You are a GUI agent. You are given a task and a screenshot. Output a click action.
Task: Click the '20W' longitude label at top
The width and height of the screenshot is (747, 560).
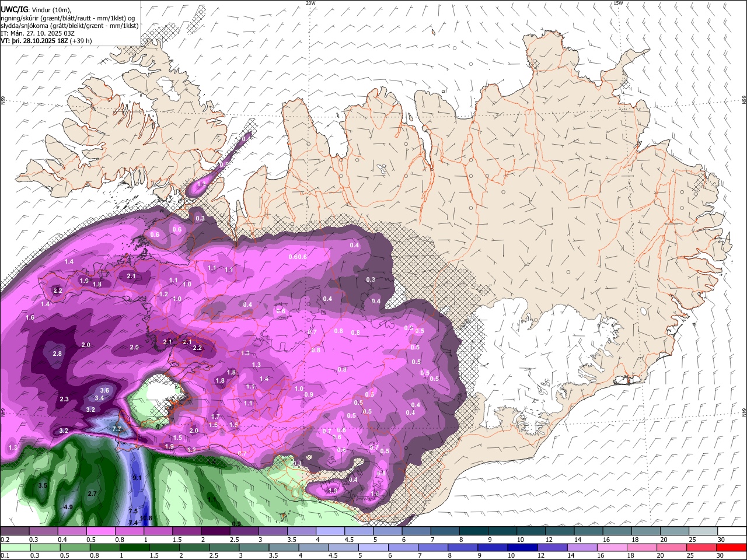pyautogui.click(x=310, y=3)
